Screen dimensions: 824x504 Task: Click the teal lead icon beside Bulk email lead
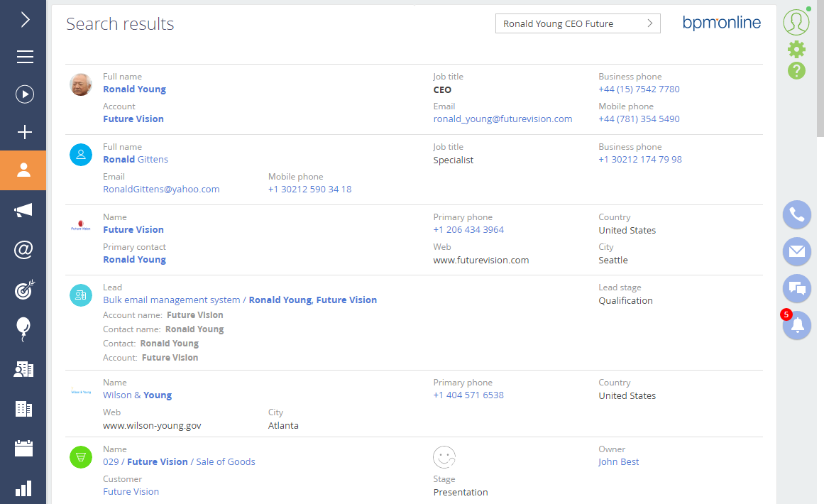pyautogui.click(x=81, y=295)
